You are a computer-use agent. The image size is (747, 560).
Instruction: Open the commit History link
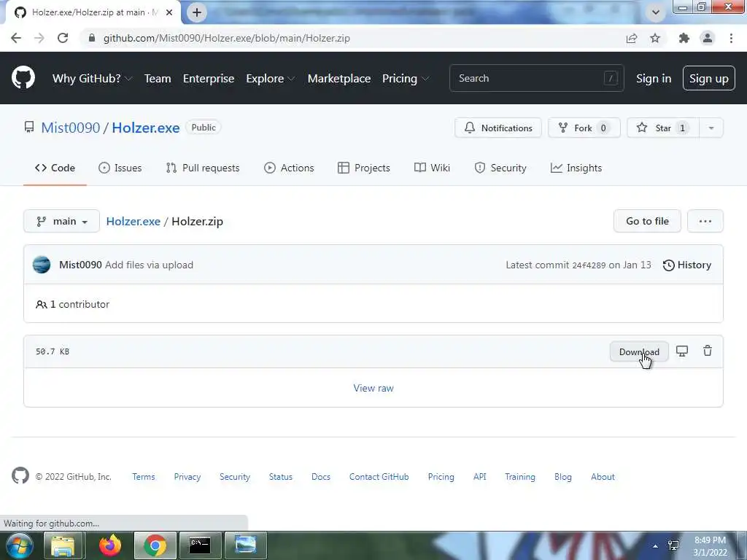pyautogui.click(x=687, y=265)
